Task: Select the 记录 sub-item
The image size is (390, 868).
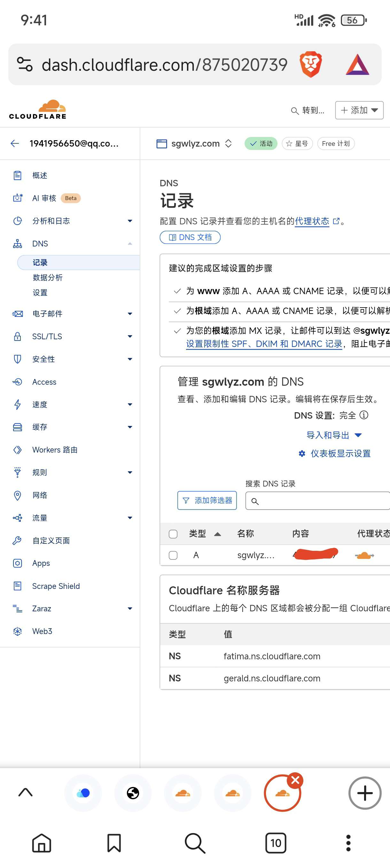Action: 78,262
